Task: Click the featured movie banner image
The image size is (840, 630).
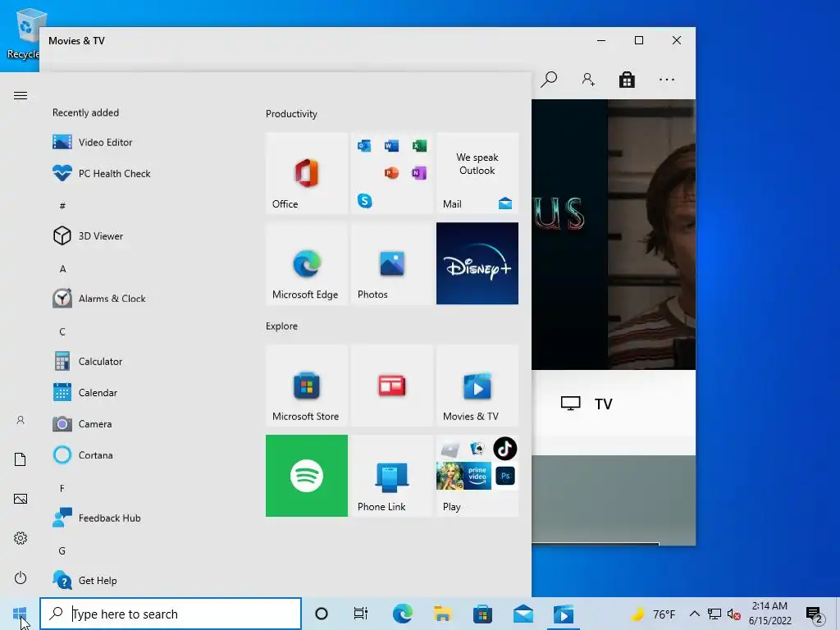Action: (x=614, y=235)
